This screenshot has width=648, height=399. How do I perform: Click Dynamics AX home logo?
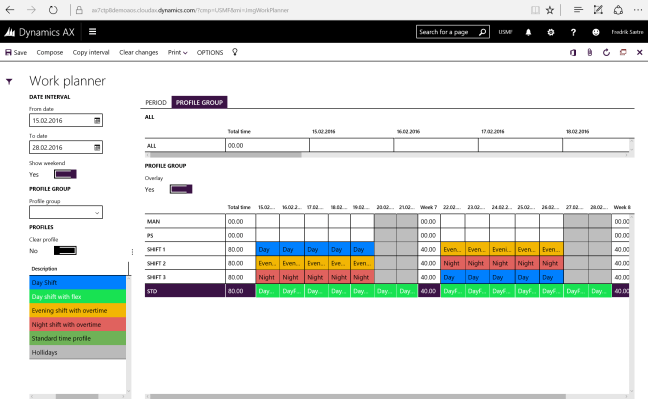click(40, 32)
